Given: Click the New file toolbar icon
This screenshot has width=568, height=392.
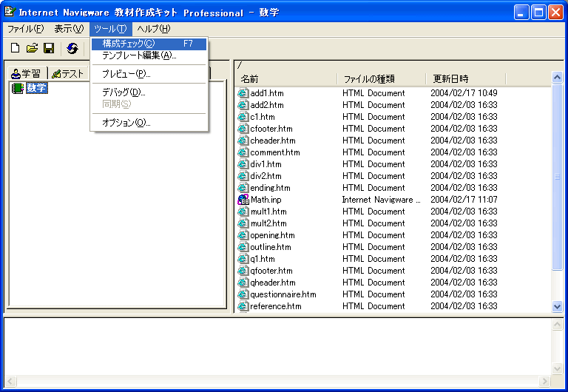Looking at the screenshot, I should tap(15, 48).
